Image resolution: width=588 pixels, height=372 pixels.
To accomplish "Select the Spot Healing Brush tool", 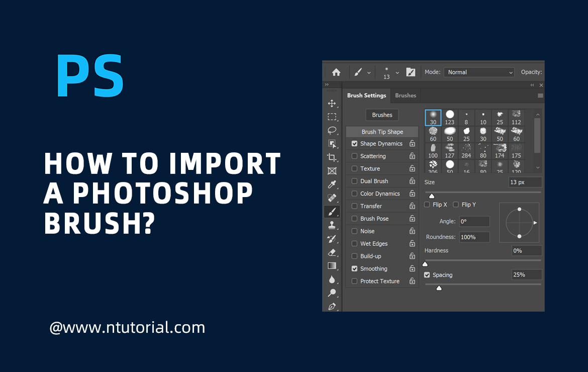I will tap(332, 198).
